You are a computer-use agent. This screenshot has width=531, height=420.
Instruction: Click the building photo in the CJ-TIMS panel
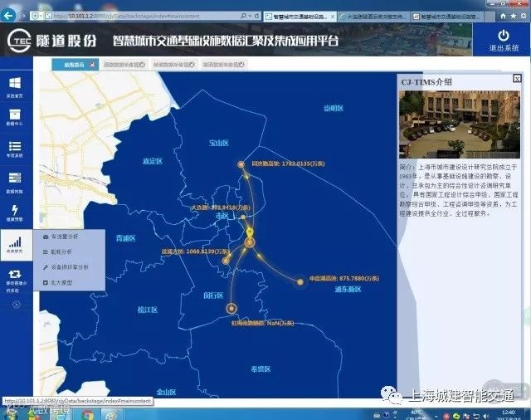[460, 125]
